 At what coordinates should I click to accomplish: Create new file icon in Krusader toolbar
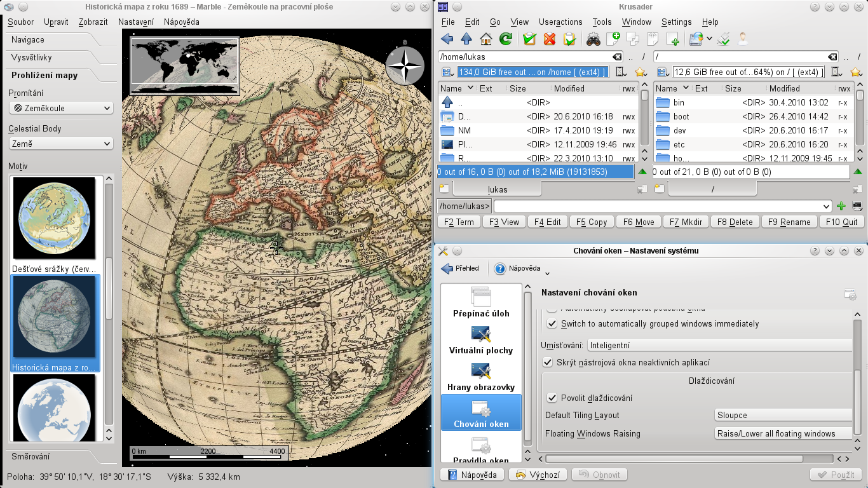coord(613,39)
